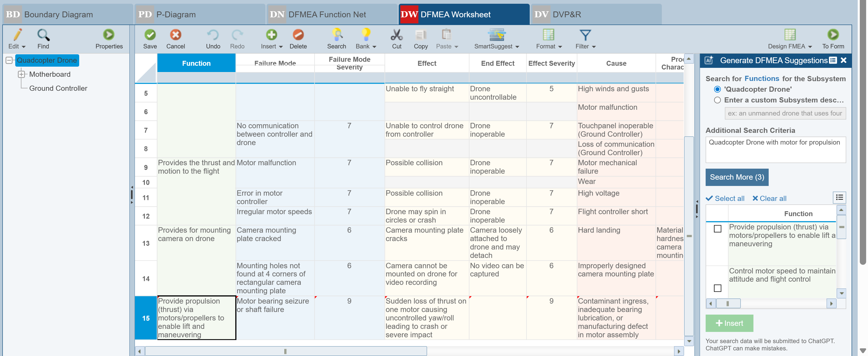The image size is (868, 356).
Task: Check the Provide propulsion suggestion checkbox
Action: coord(717,229)
